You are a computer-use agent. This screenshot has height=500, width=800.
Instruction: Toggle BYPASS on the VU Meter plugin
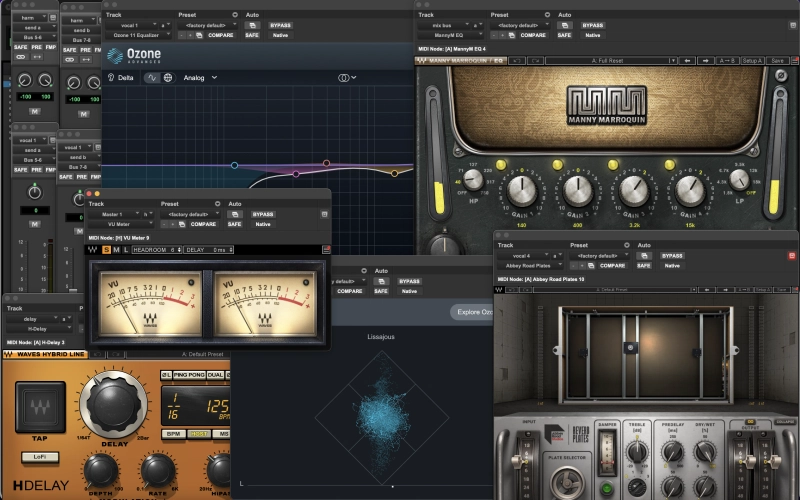click(263, 214)
